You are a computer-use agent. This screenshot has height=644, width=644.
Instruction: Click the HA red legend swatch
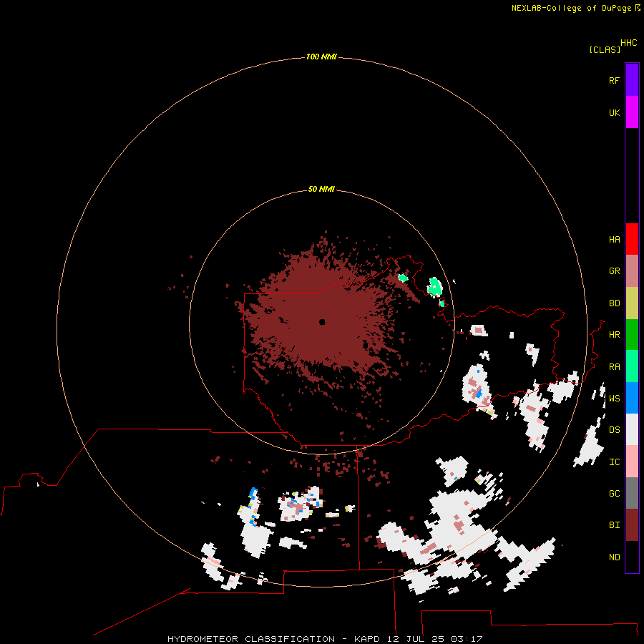coord(632,239)
